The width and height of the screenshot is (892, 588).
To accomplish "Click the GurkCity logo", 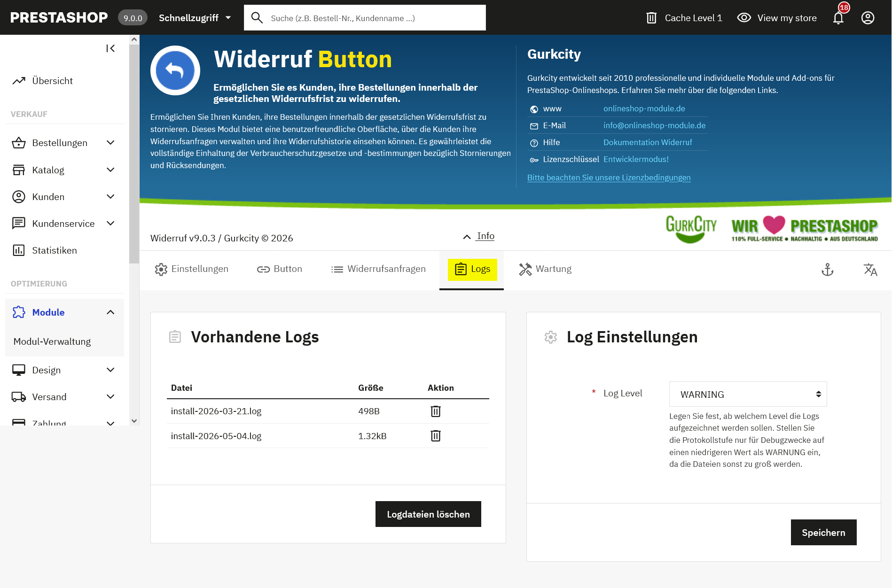I will tap(691, 229).
